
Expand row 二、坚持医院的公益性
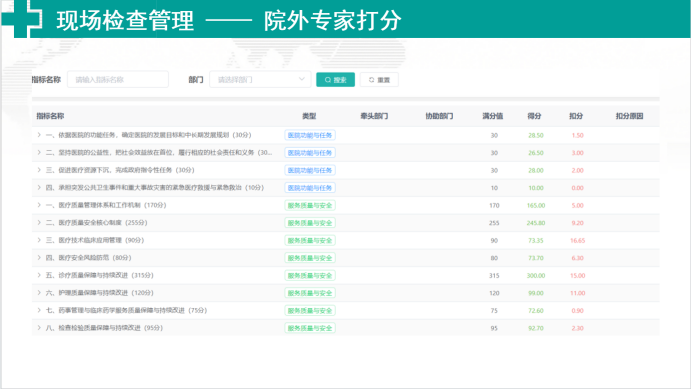coord(39,152)
